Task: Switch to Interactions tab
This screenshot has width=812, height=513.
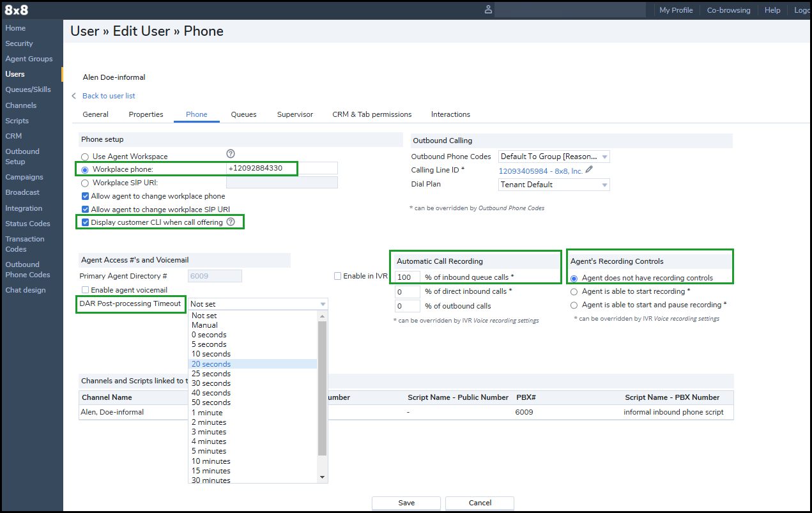Action: [450, 114]
